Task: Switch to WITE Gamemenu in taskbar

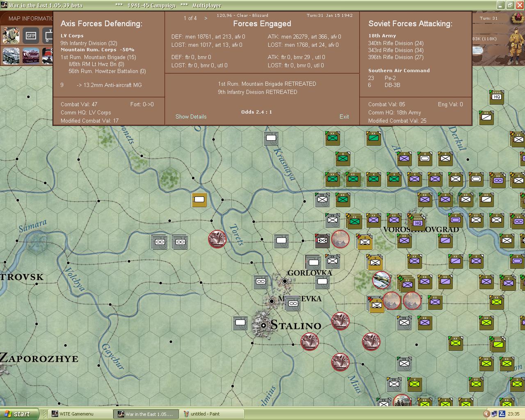Action: point(80,414)
